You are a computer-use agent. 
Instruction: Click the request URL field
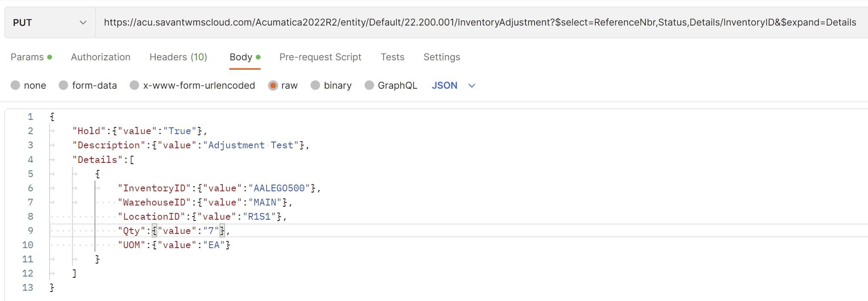(x=480, y=22)
